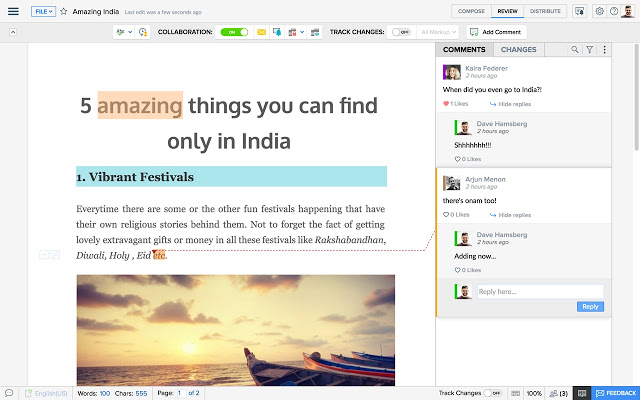Click the blue Reply button

pyautogui.click(x=590, y=307)
